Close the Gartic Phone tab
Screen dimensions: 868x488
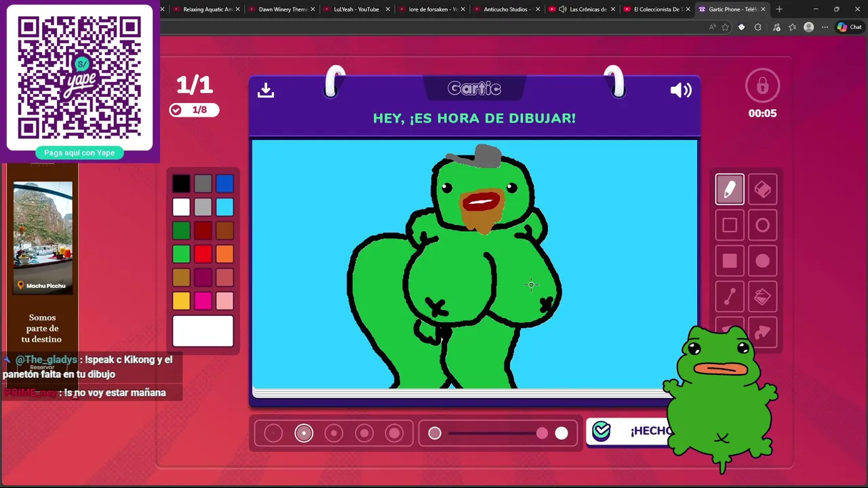[763, 9]
